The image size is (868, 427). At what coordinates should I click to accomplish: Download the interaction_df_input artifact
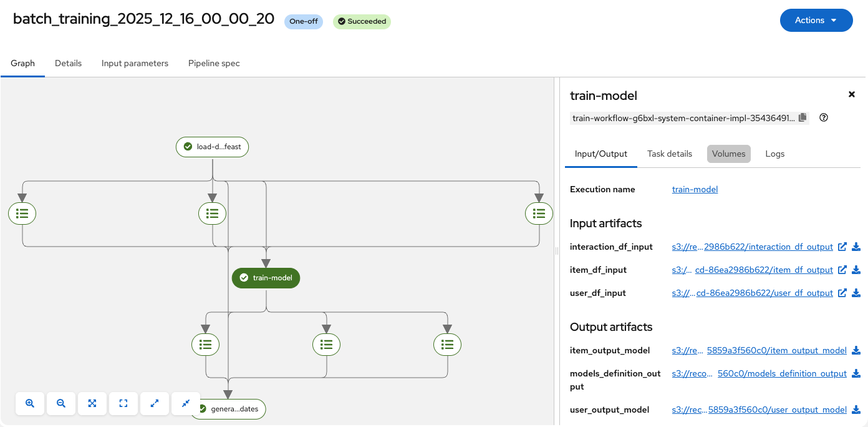[x=856, y=247]
